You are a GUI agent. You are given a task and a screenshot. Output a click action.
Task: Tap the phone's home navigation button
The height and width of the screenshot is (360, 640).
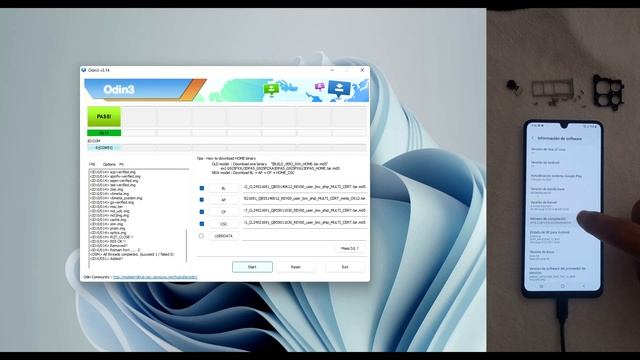(x=562, y=286)
